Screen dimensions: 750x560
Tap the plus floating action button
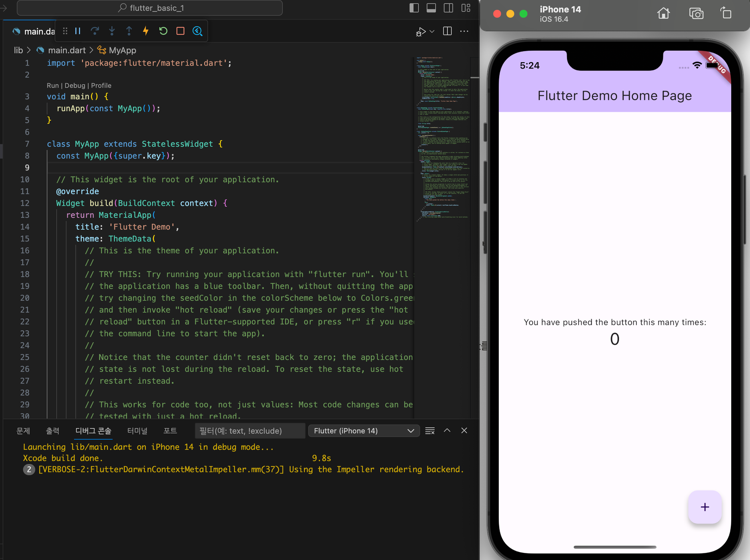(x=705, y=507)
